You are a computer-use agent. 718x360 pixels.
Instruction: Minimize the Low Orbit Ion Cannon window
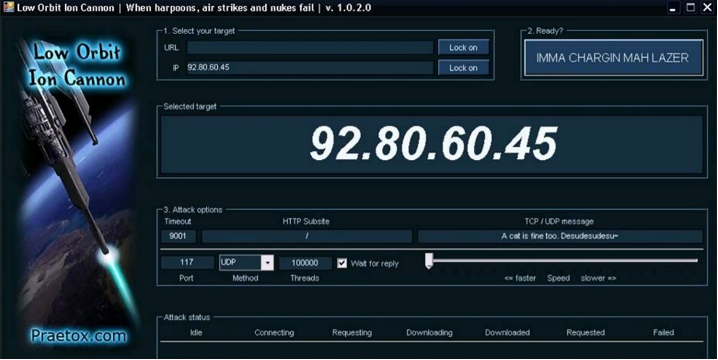673,8
